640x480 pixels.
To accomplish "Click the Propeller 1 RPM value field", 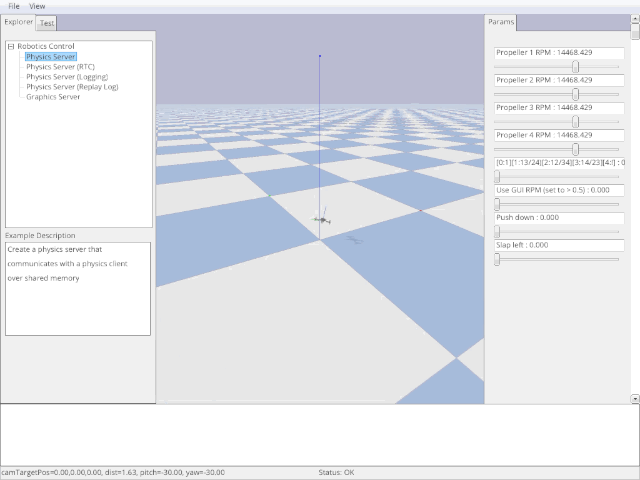I will 559,53.
